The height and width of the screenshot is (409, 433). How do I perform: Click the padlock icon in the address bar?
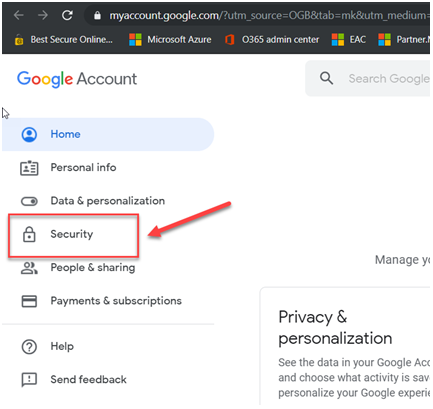[97, 15]
